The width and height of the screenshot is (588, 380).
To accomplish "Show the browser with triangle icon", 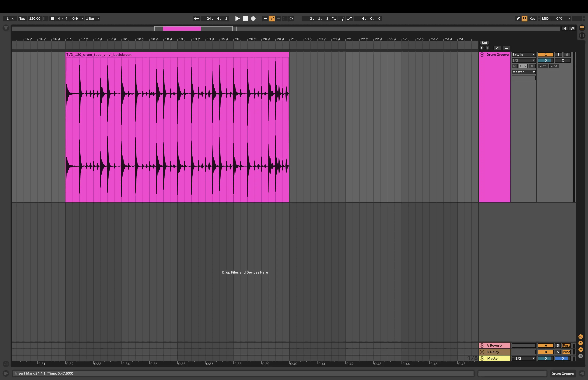I will tap(6, 28).
